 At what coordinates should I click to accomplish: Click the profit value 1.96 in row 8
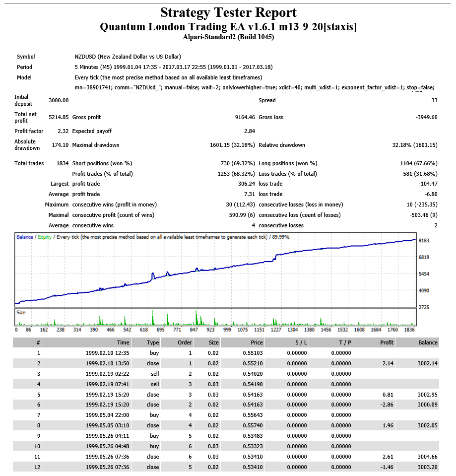(388, 425)
